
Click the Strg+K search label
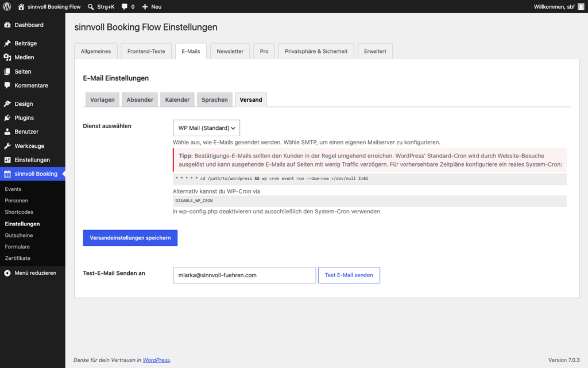point(106,7)
